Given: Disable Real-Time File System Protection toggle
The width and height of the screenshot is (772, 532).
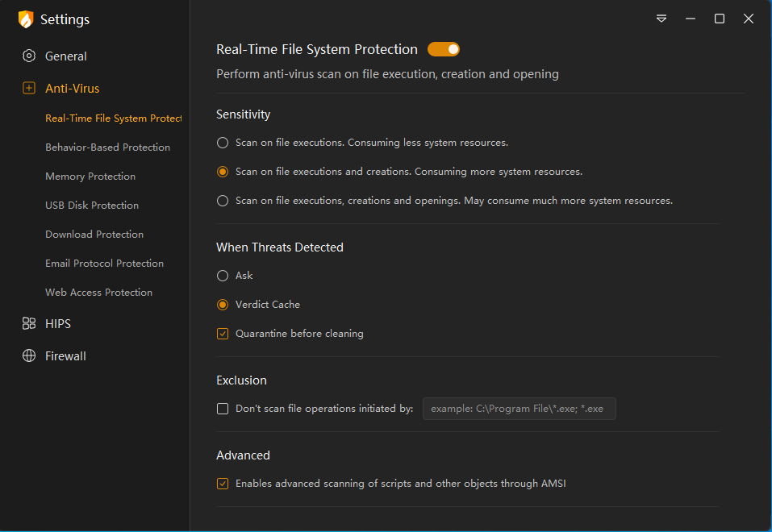Looking at the screenshot, I should click(x=443, y=50).
